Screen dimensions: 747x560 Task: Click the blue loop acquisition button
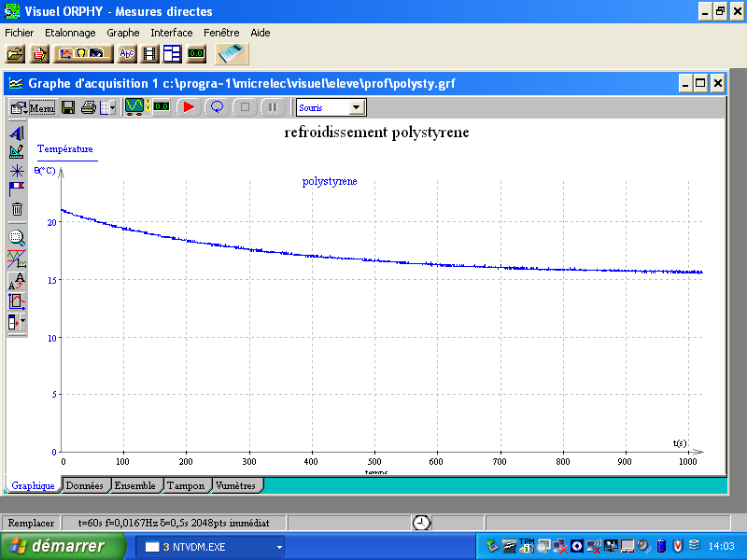(x=217, y=107)
